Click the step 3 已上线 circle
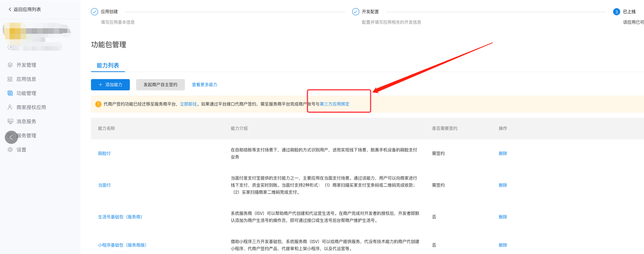Image resolution: width=644 pixels, height=254 pixels. 616,12
